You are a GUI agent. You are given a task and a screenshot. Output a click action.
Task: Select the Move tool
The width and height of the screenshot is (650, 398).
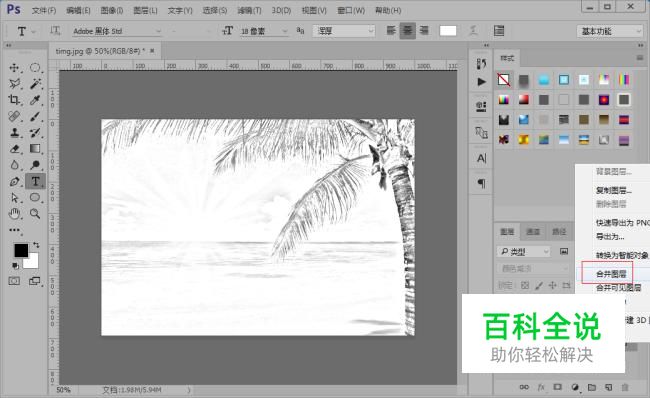point(15,68)
